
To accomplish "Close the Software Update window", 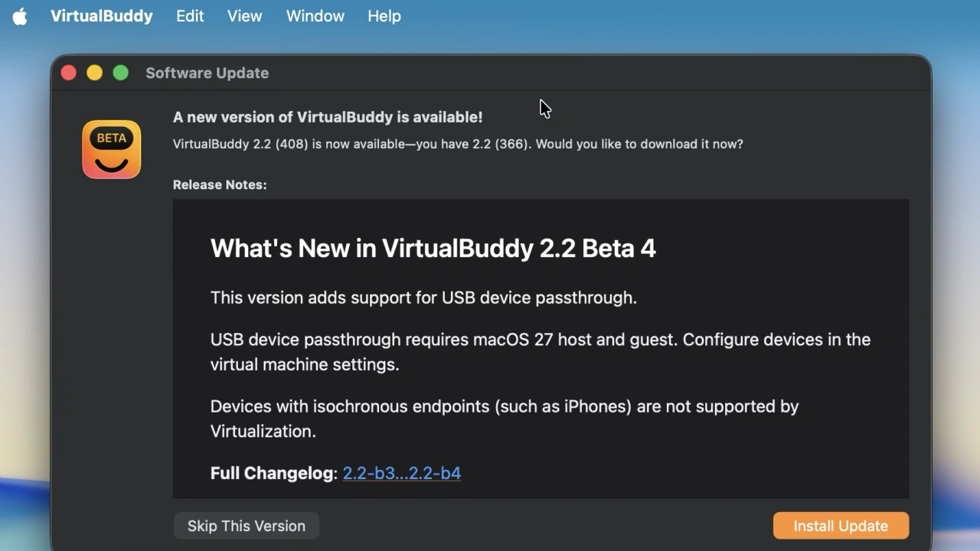I will [69, 73].
